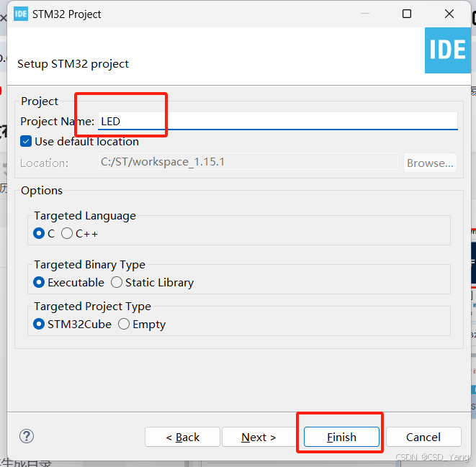Open the help question mark icon
Image resolution: width=476 pixels, height=467 pixels.
27,436
